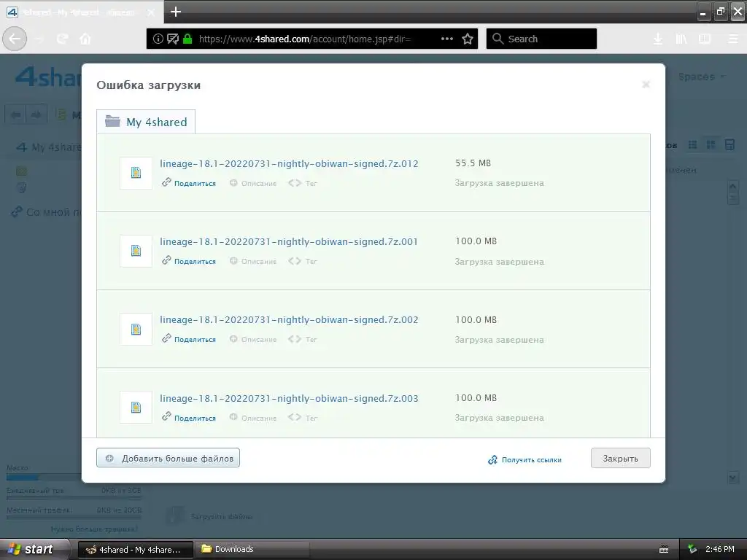The image size is (747, 560).
Task: Share the 7z.002 file via Поделиться
Action: click(189, 339)
